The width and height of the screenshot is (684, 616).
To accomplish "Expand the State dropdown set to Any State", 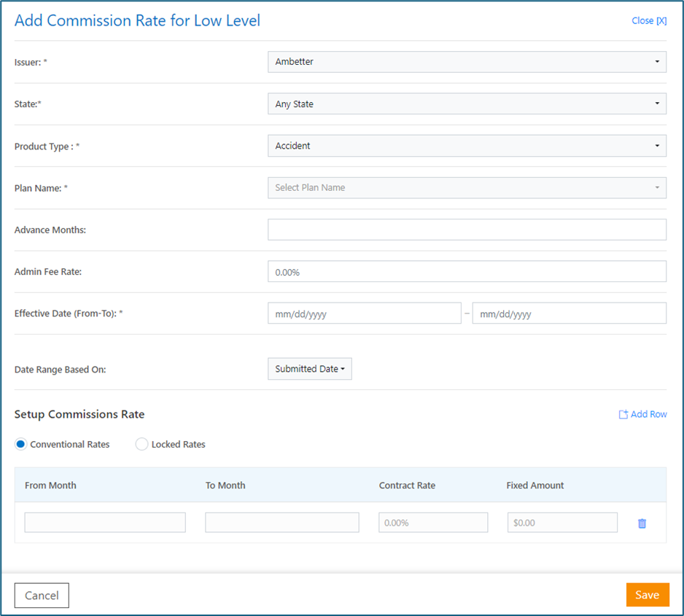I will 467,104.
